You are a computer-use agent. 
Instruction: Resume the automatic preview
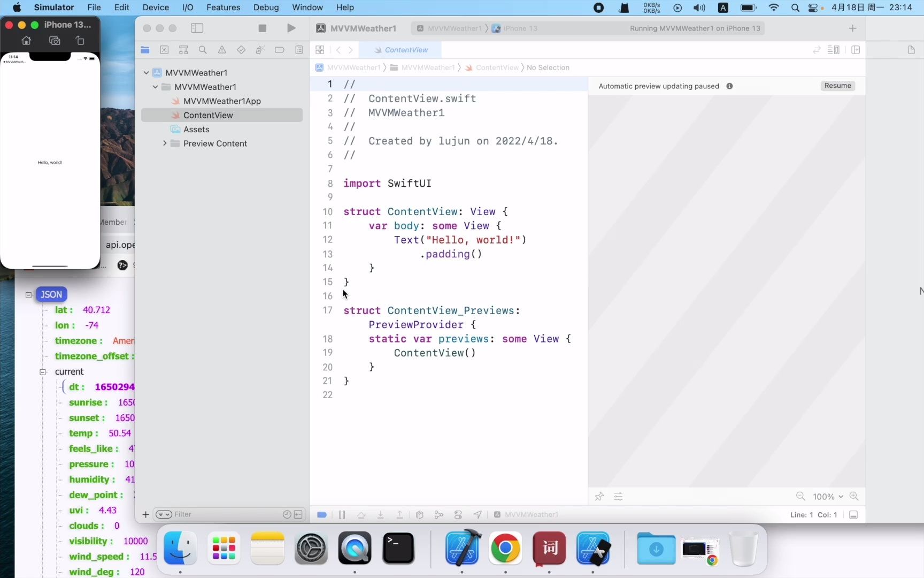[x=837, y=86]
